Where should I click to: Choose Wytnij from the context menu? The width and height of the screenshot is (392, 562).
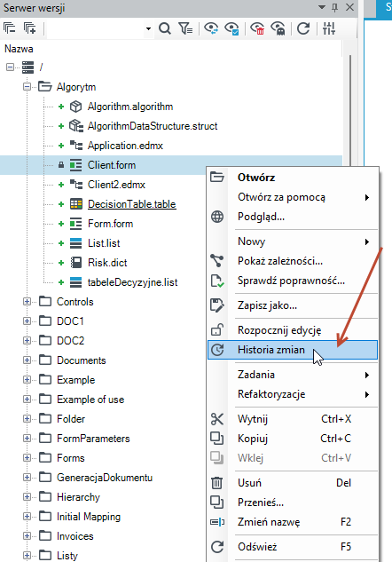293,419
